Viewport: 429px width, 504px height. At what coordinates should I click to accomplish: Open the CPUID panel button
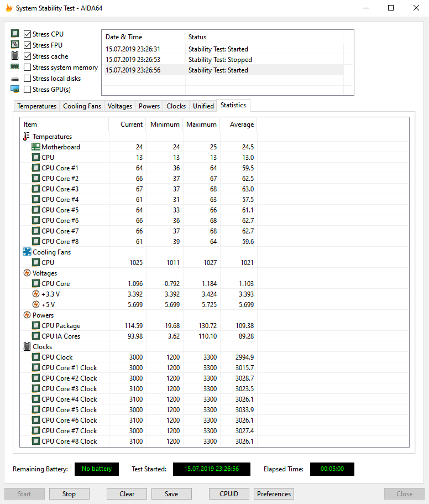pyautogui.click(x=229, y=493)
